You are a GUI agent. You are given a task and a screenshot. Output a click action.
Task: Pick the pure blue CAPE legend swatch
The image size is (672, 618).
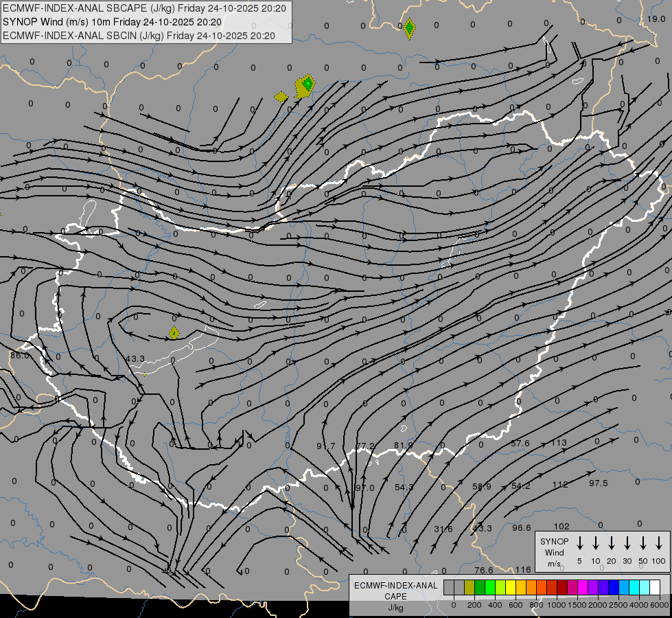click(x=613, y=587)
